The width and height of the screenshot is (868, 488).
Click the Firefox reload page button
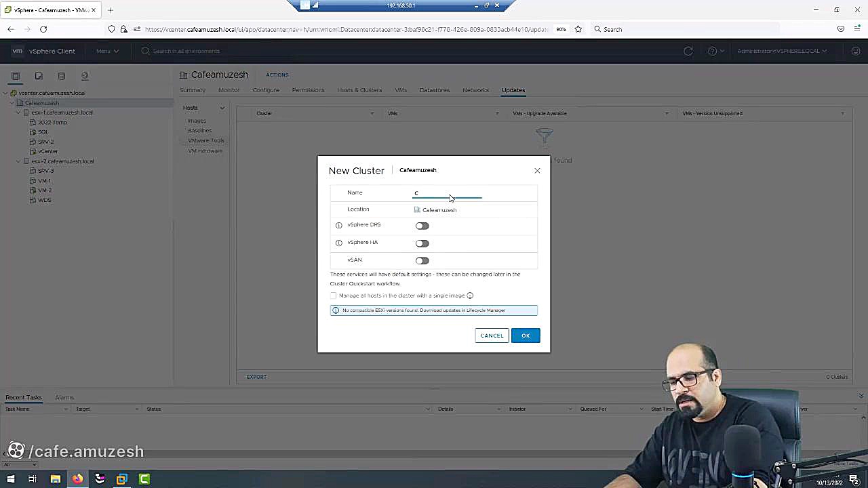pos(43,29)
